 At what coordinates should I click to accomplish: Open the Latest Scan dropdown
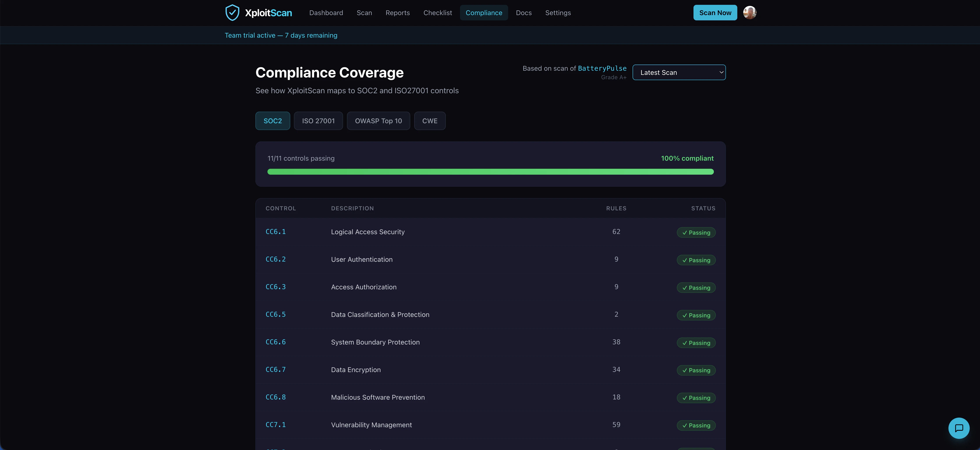point(679,73)
